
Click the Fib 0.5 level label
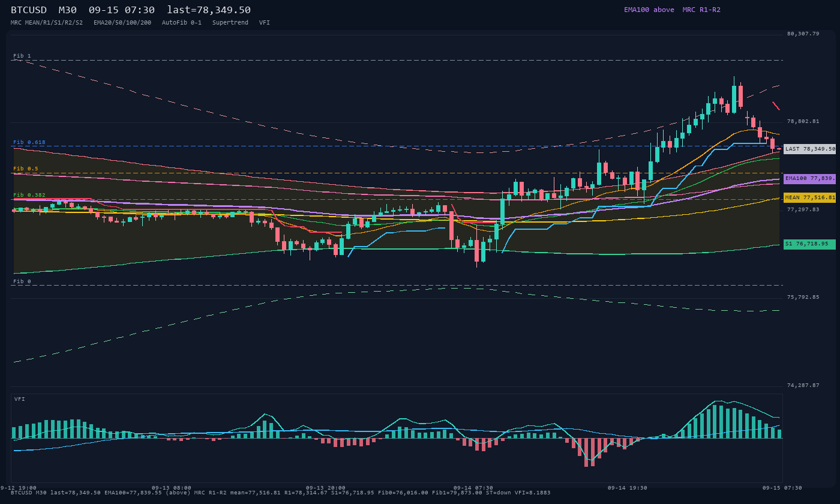click(26, 169)
